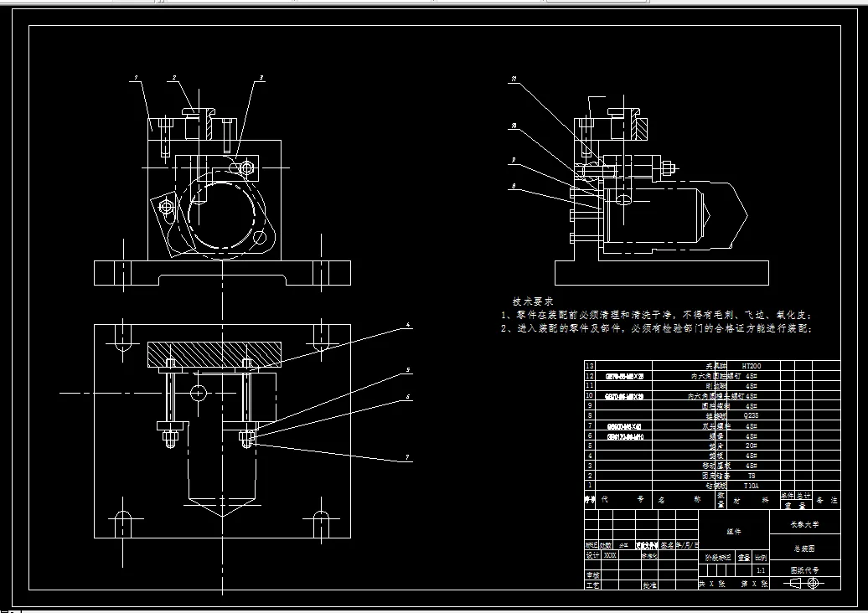The image size is (868, 613).
Task: Select the XXXX designer name entry
Action: [609, 555]
